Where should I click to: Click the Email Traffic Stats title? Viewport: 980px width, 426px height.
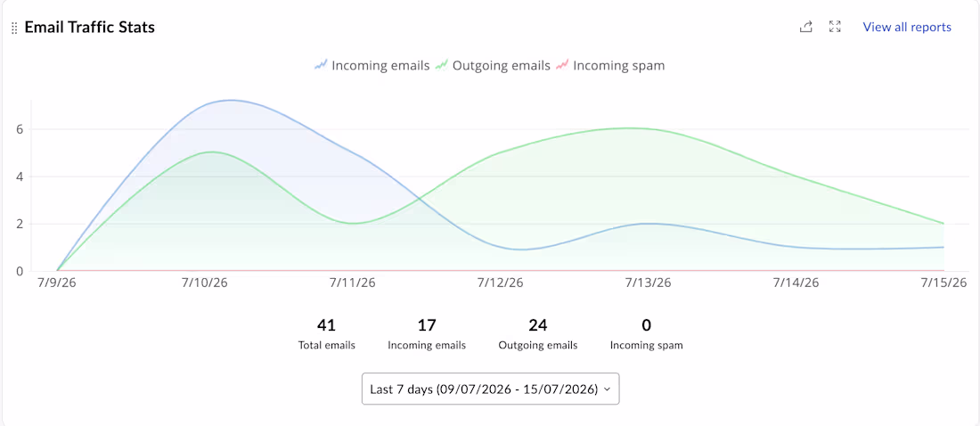tap(89, 28)
